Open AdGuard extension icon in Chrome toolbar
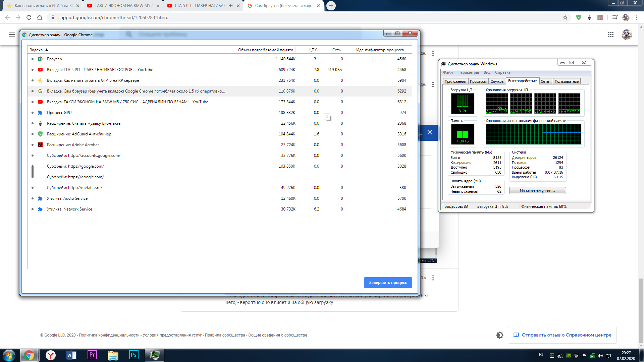This screenshot has height=362, width=644. [579, 17]
